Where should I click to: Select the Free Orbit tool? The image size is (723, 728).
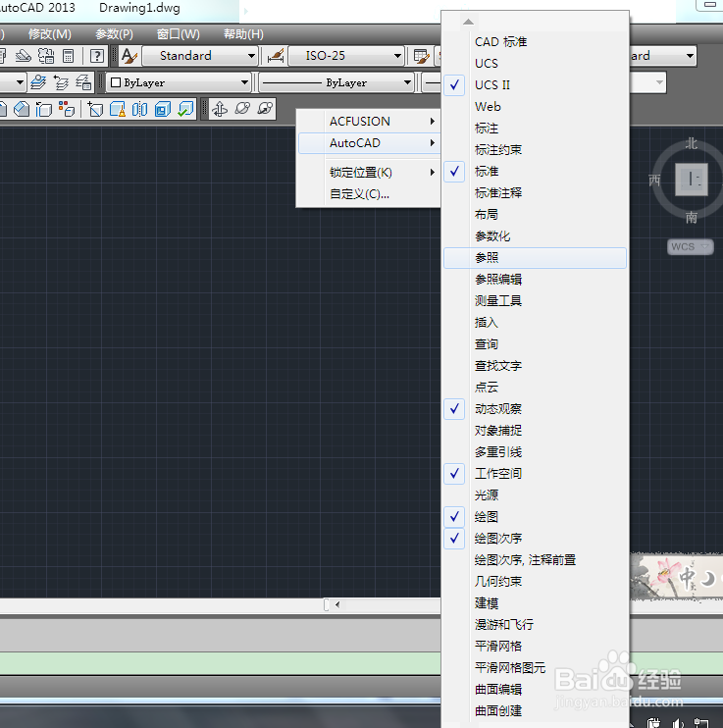pos(242,109)
